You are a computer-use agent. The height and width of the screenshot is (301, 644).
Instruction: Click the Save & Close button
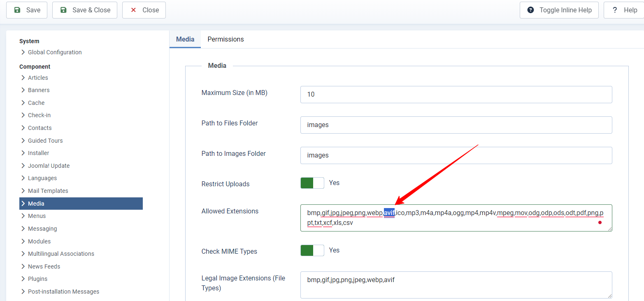[85, 10]
